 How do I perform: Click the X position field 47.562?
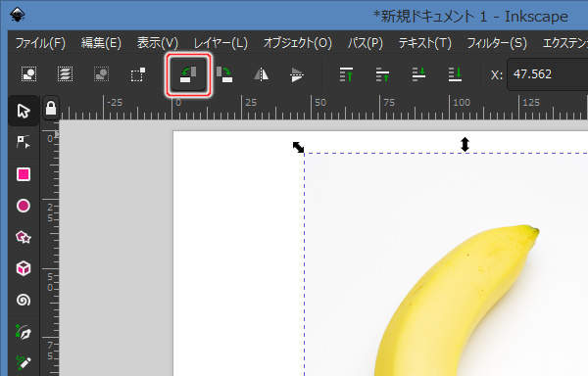(x=548, y=74)
